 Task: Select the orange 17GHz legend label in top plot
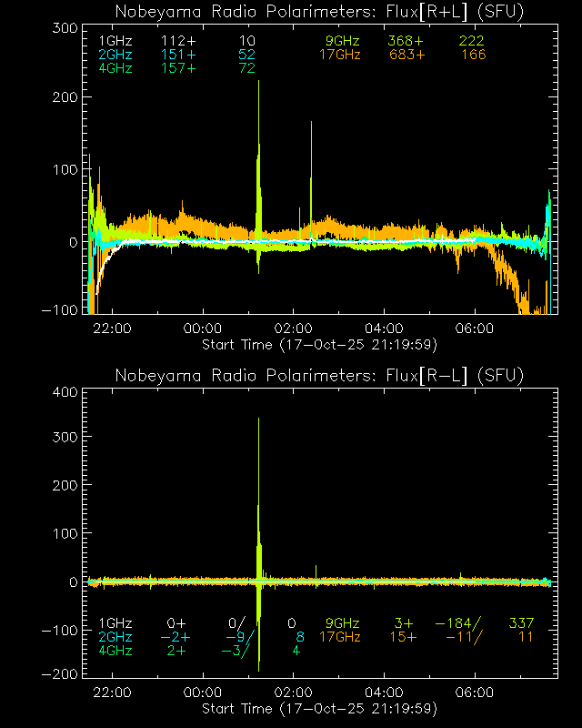[339, 56]
